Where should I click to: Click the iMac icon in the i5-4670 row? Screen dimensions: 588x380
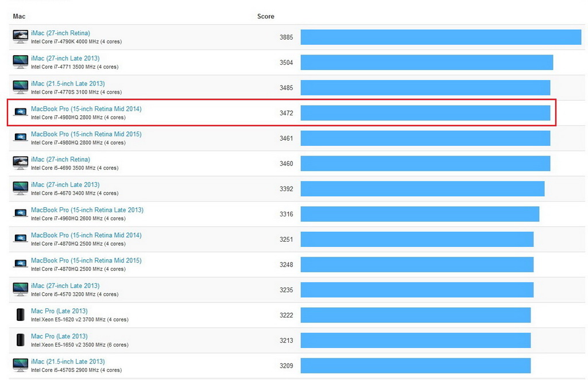(20, 188)
